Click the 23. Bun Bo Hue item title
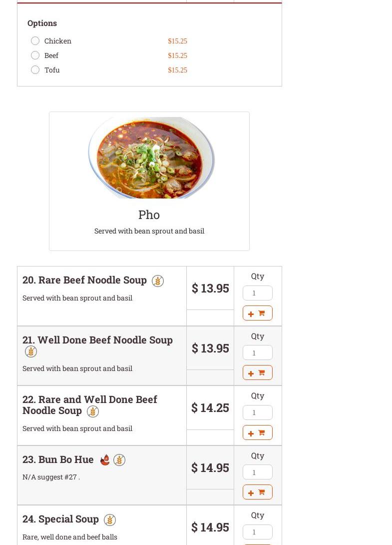The width and height of the screenshot is (392, 545). [58, 459]
